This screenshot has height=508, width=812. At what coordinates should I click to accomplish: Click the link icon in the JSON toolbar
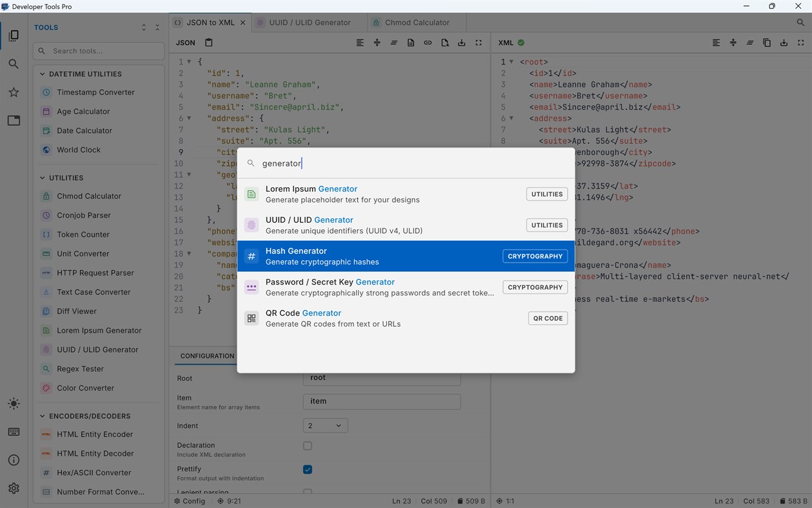tap(428, 43)
